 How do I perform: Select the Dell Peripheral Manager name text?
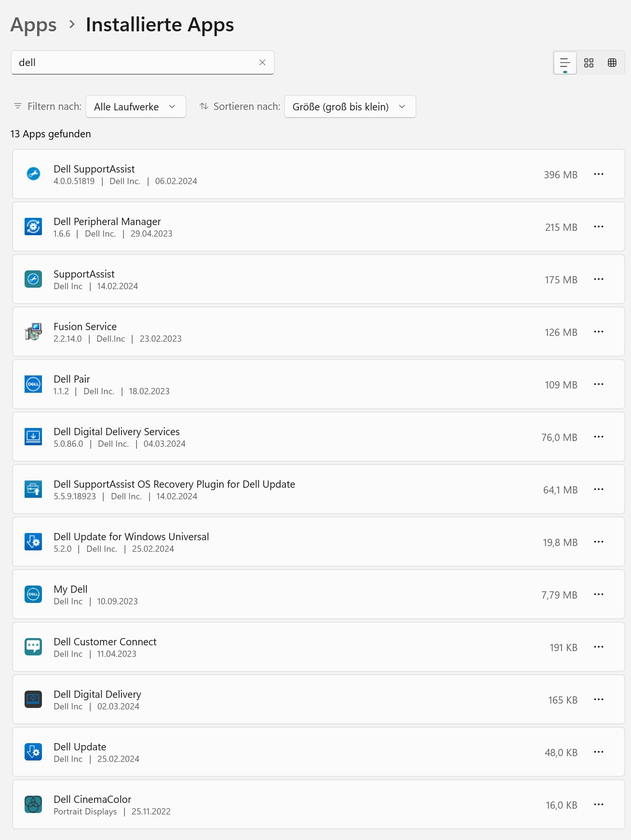(x=107, y=222)
